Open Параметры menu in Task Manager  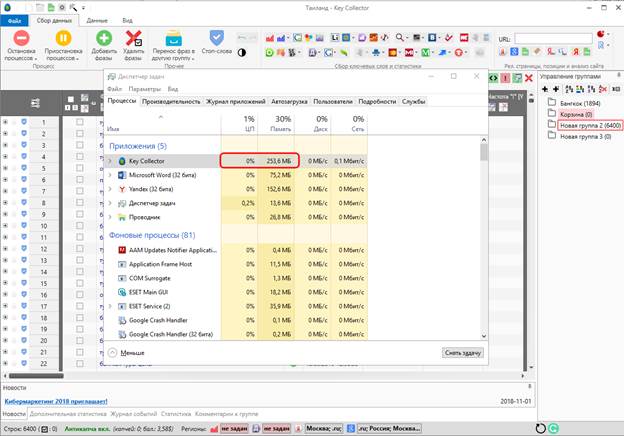(144, 89)
